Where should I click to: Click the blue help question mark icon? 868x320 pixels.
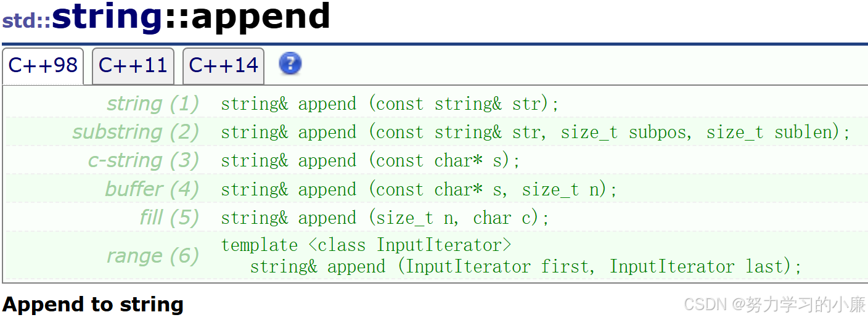290,64
